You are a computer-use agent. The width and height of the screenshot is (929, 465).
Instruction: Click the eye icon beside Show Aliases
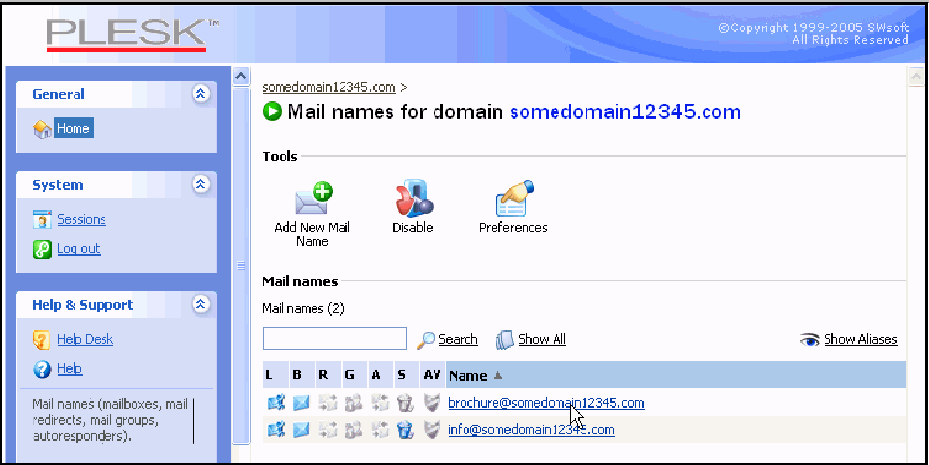point(809,339)
